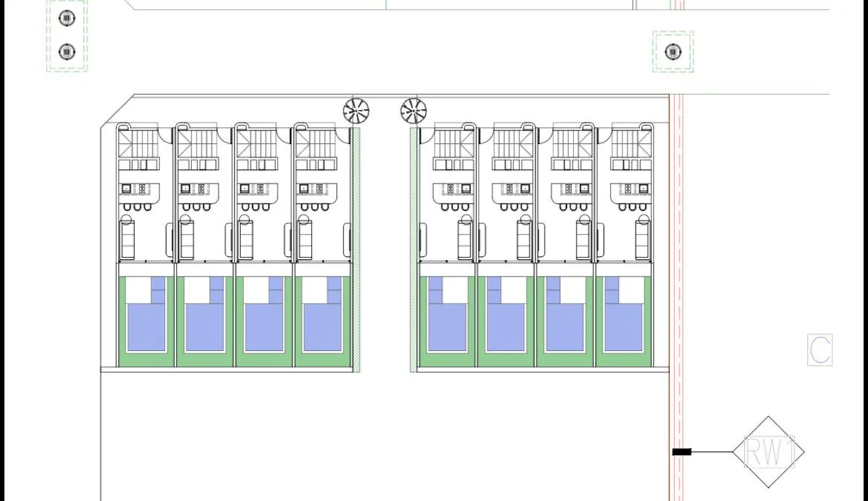Viewport: 868px width, 501px height.
Task: Pick the upper column symbol in left dashed box
Action: click(67, 19)
